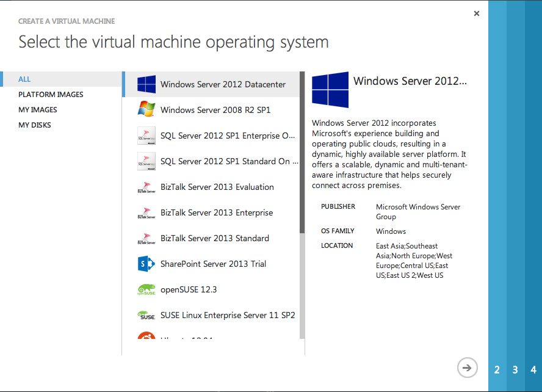Show the MY DISKS category
Image resolution: width=542 pixels, height=392 pixels.
[x=35, y=125]
